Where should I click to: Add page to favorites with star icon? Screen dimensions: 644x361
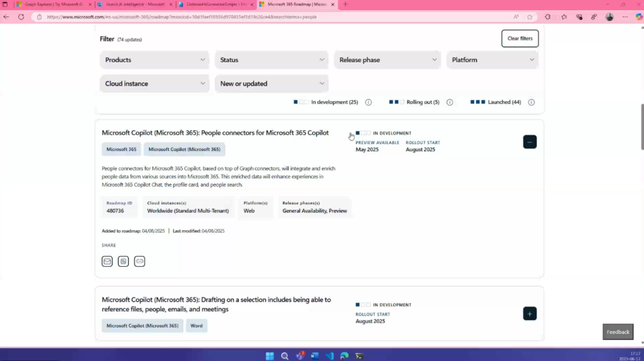click(530, 17)
